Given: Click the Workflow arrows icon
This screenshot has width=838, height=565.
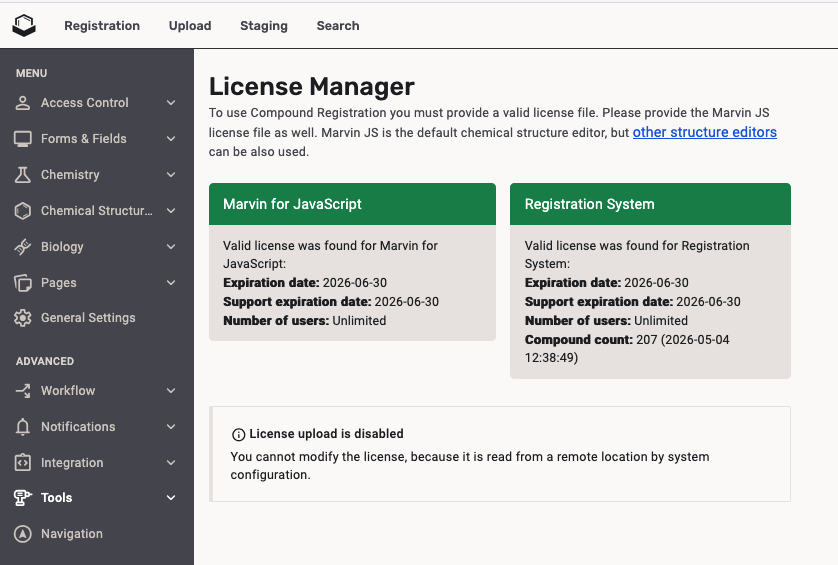Looking at the screenshot, I should (x=22, y=391).
